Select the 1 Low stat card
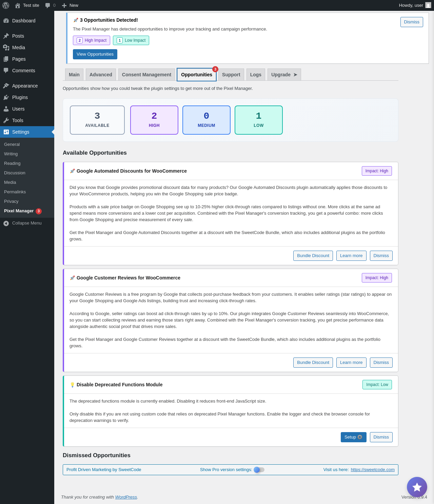The width and height of the screenshot is (434, 504). coord(259,120)
